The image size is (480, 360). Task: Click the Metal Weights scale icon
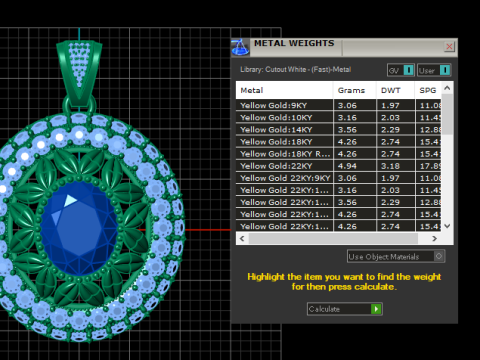[240, 47]
